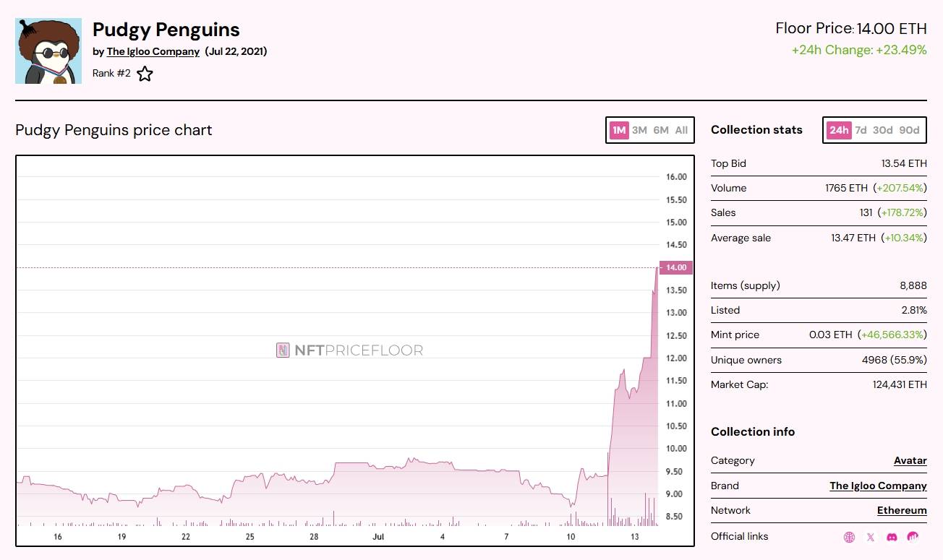Open the official X (Twitter) link
943x560 pixels.
(x=871, y=537)
